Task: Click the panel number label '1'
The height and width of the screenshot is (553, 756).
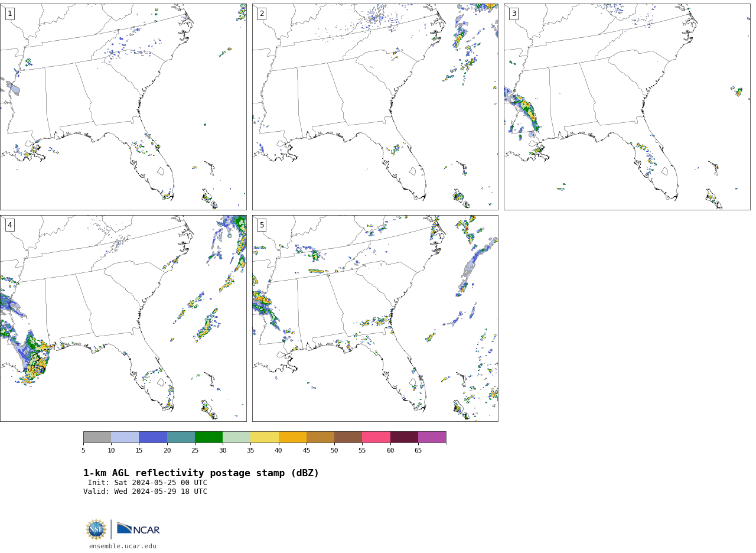Action: (x=9, y=14)
